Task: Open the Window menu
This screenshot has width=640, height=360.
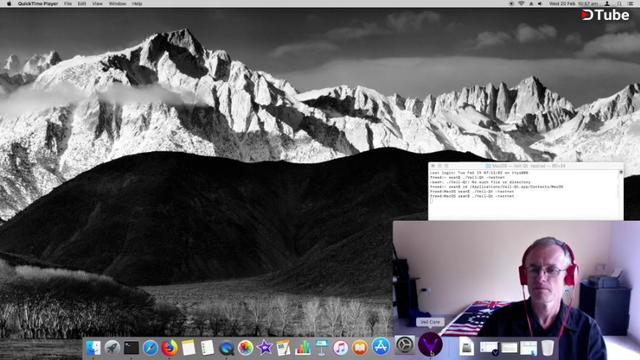Action: pyautogui.click(x=117, y=4)
